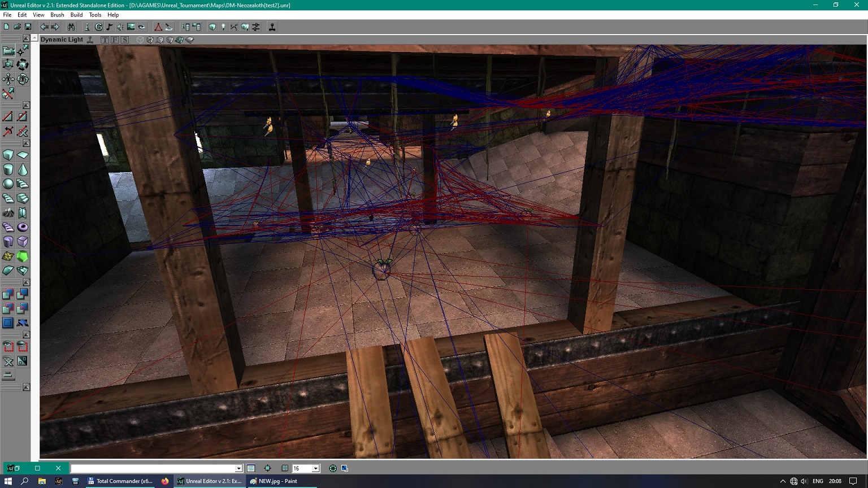Screen dimensions: 868x488
Task: Build a Sphere brush
Action: point(8,184)
